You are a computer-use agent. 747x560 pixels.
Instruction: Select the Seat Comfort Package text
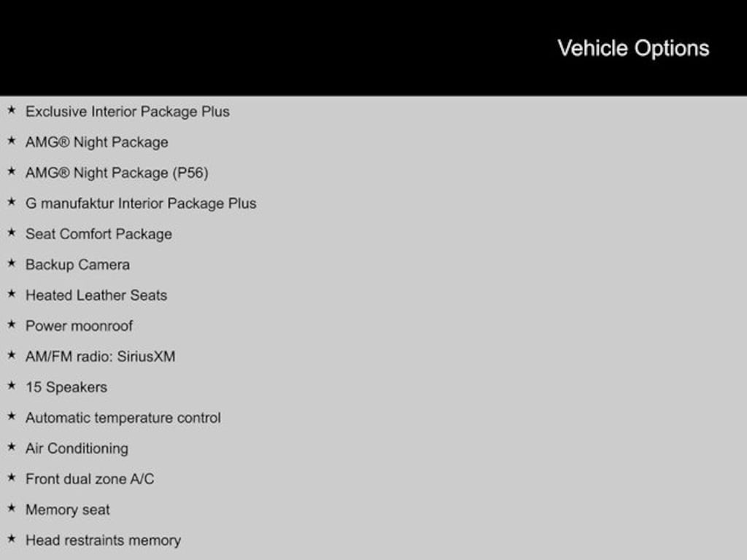pos(98,234)
